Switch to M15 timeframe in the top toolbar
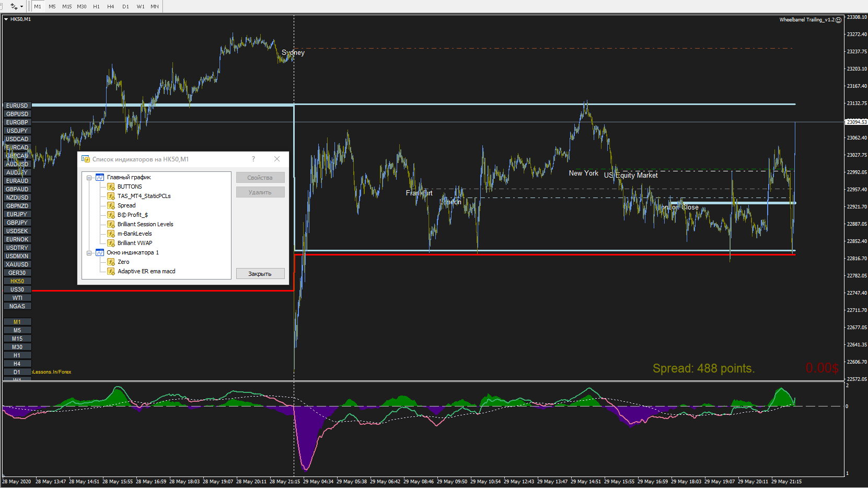The image size is (868, 488). point(67,7)
